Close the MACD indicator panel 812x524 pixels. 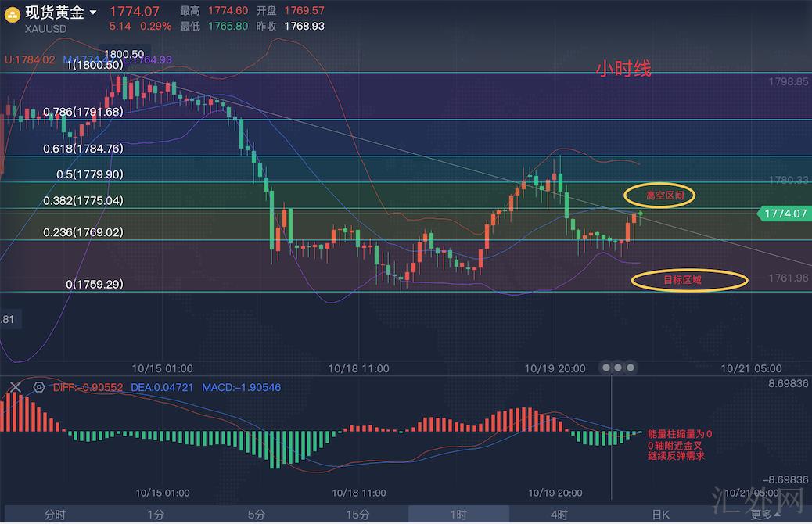(x=16, y=386)
